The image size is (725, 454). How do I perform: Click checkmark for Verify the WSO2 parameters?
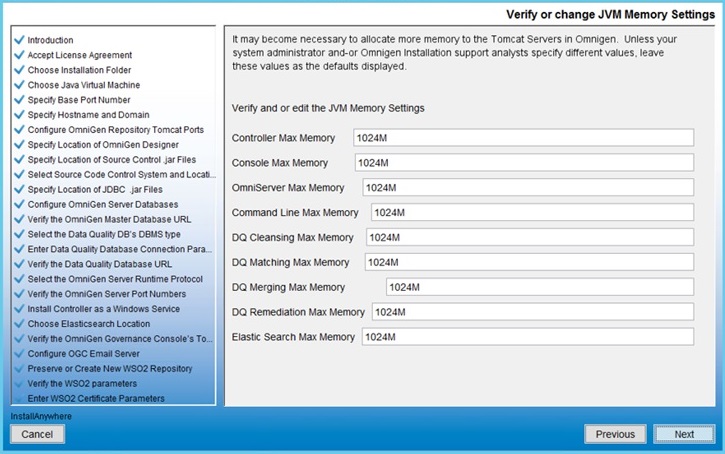pos(19,383)
